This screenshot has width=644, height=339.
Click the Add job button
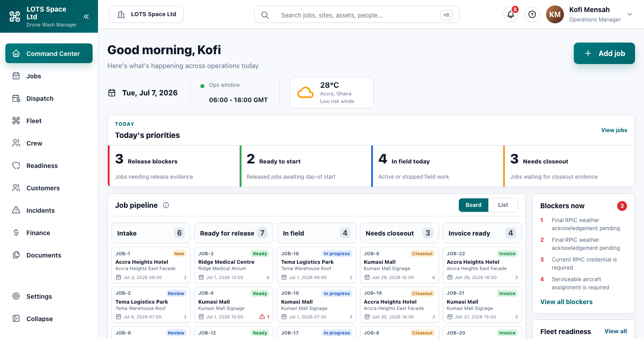click(604, 53)
